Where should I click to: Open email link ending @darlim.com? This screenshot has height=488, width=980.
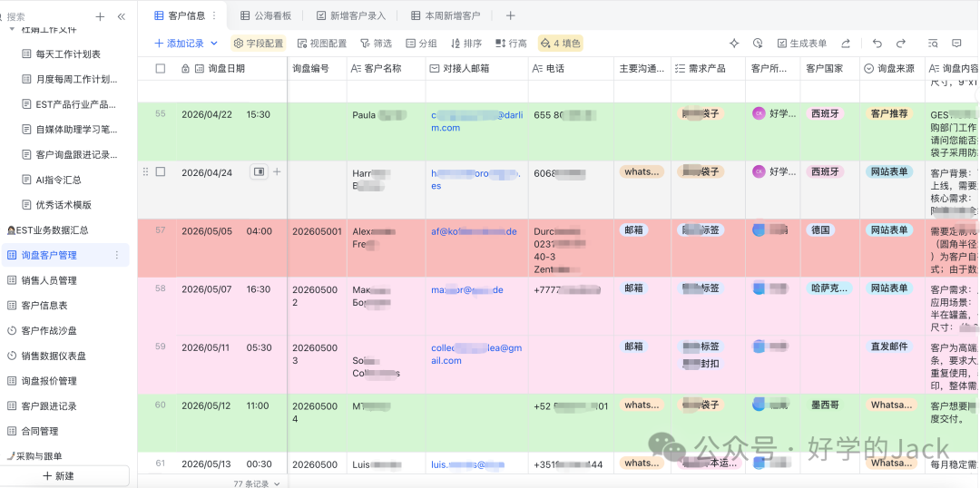point(476,122)
